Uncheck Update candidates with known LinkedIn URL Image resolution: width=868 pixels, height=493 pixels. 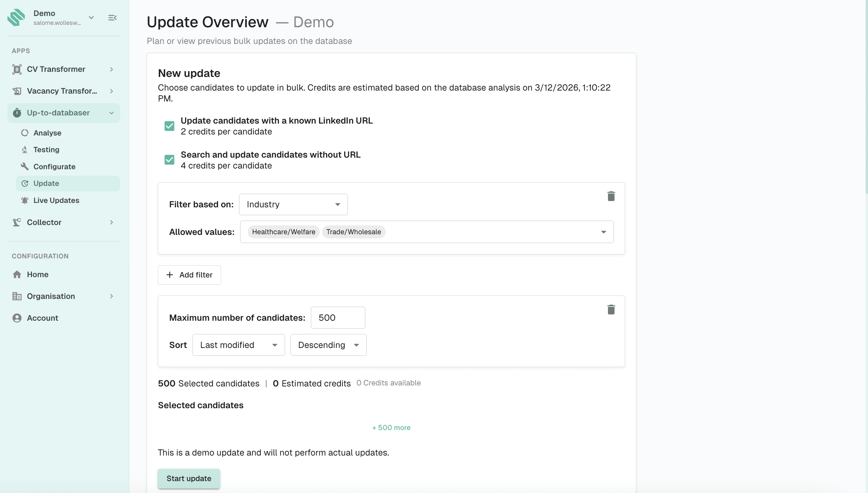click(169, 126)
